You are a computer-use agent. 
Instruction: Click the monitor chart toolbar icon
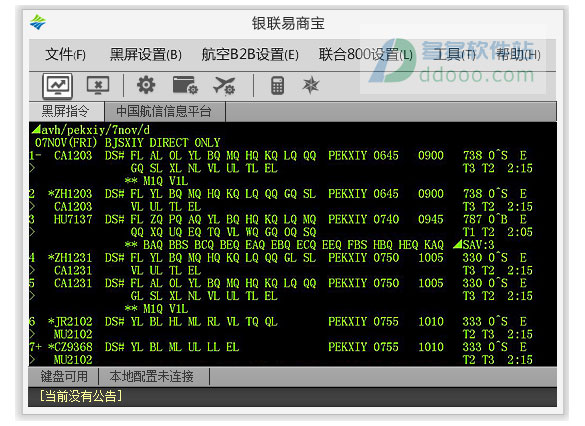click(57, 85)
